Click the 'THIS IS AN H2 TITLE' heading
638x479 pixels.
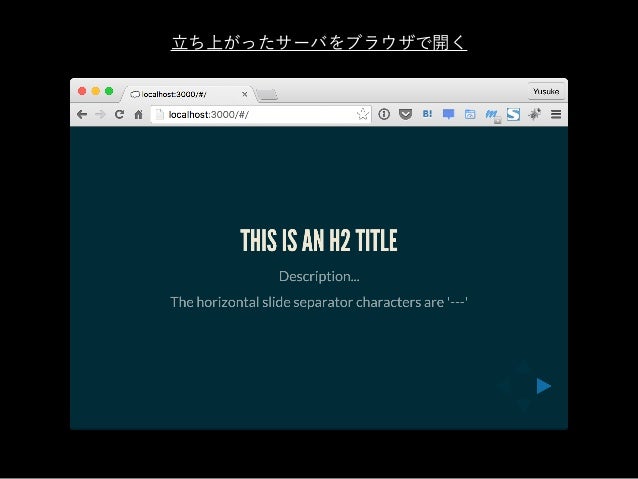click(x=319, y=240)
